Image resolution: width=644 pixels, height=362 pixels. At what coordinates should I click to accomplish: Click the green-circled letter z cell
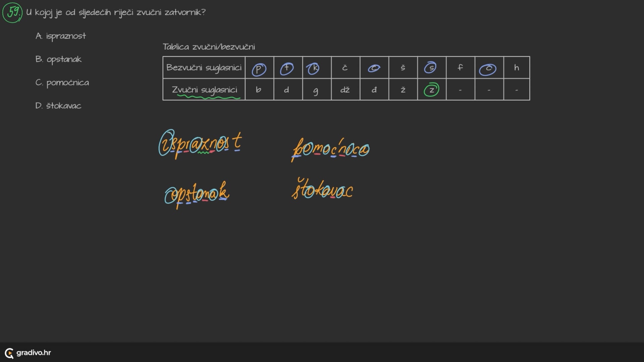click(432, 89)
